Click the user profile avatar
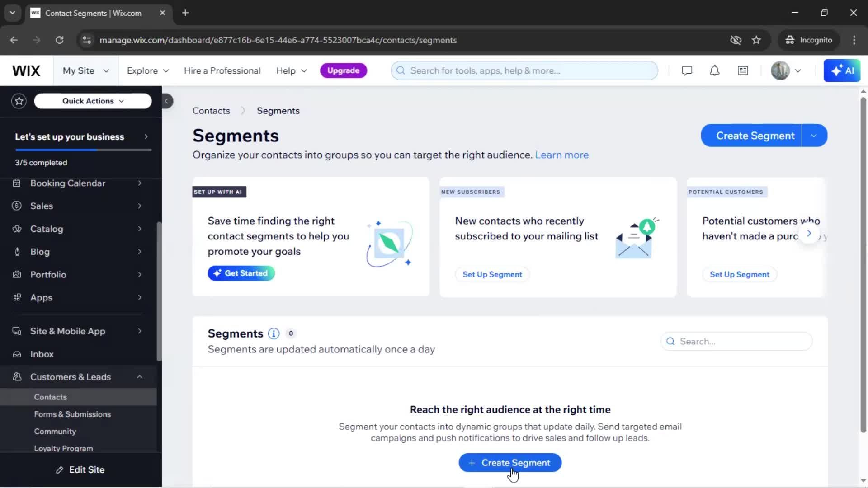This screenshot has height=488, width=868. point(780,71)
